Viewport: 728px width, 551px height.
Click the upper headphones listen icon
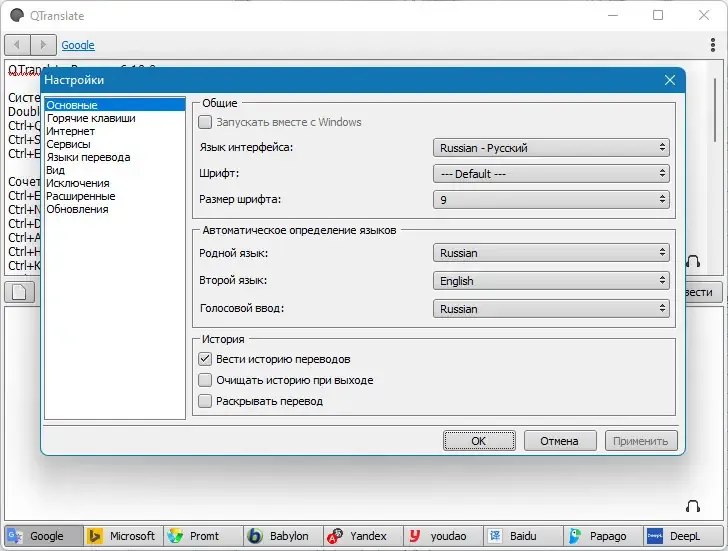693,261
